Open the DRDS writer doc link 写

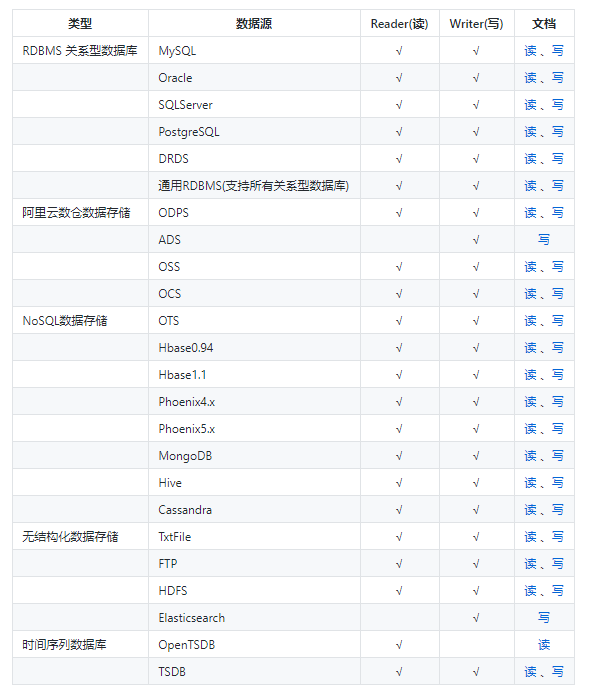pyautogui.click(x=557, y=159)
